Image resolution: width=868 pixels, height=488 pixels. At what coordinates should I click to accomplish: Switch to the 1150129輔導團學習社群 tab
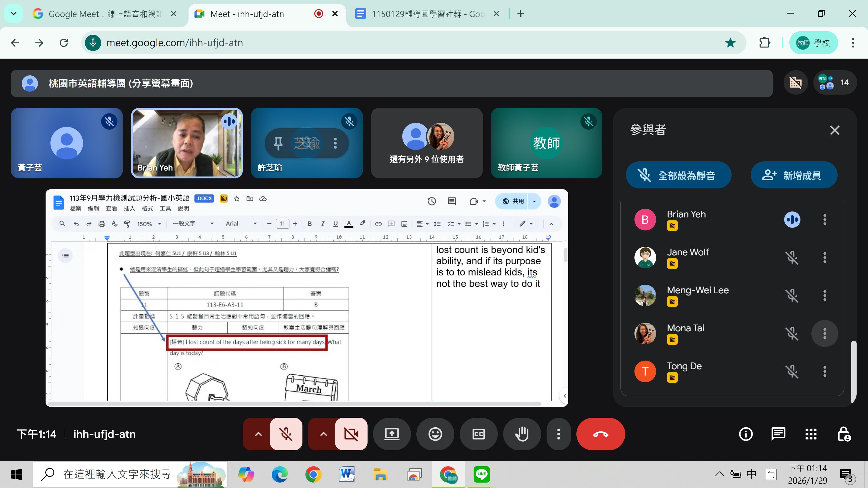click(x=427, y=14)
